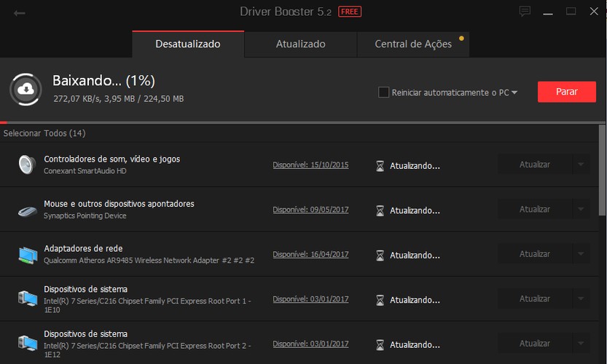Open Atualizar dropdown arrow for Root Port 1
607x364 pixels.
coord(581,298)
